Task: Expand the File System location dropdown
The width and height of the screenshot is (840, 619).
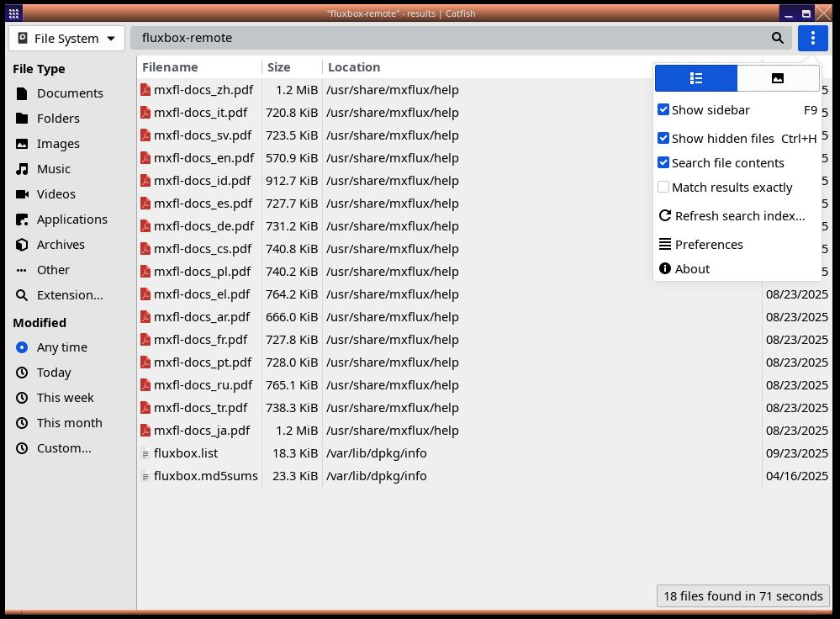Action: click(x=66, y=39)
